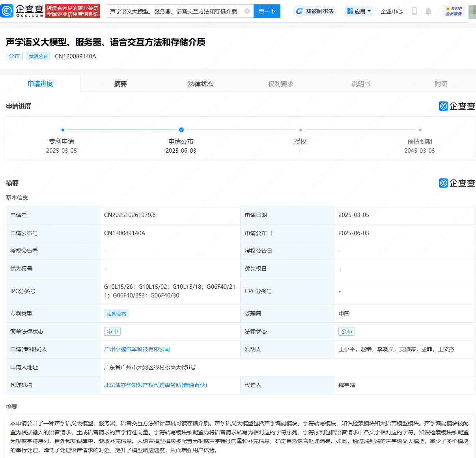This screenshot has width=476, height=458.
Task: Select inventor list 王小平，赵群
Action: pyautogui.click(x=396, y=349)
